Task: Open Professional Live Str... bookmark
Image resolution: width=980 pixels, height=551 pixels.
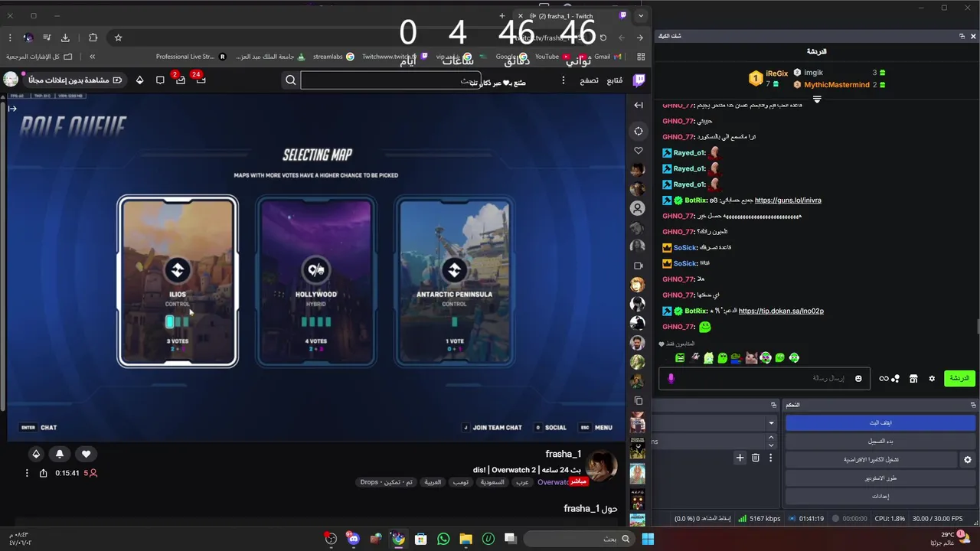Action: click(191, 57)
